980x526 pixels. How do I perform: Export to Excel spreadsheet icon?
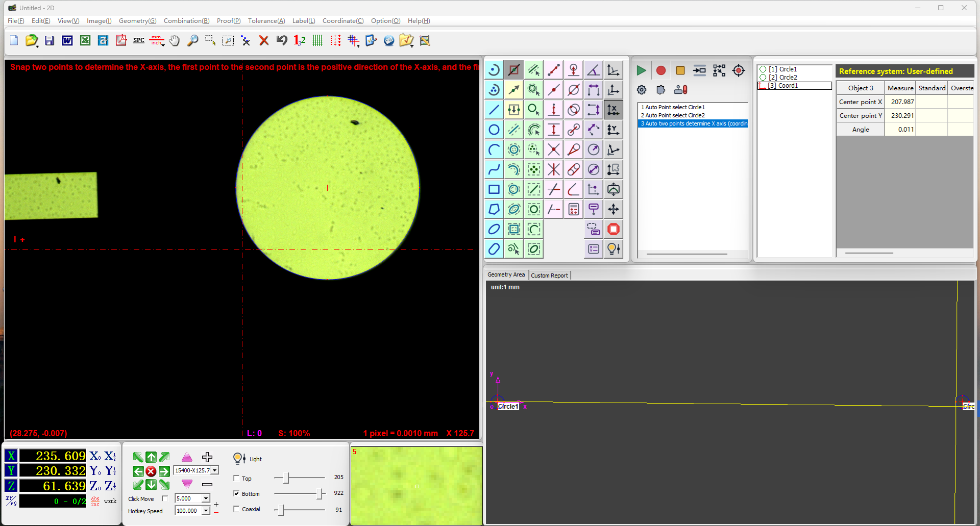click(x=85, y=40)
